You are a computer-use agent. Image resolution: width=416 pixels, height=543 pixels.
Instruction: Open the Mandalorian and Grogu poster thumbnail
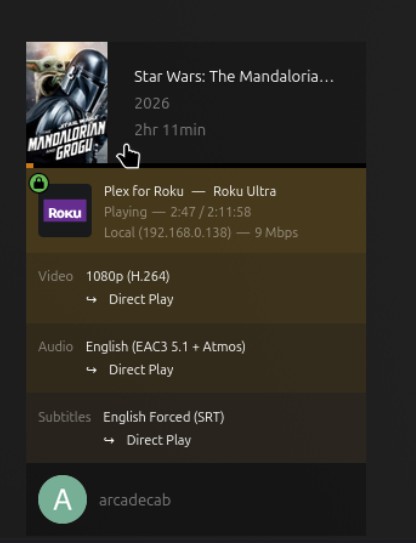pyautogui.click(x=67, y=103)
